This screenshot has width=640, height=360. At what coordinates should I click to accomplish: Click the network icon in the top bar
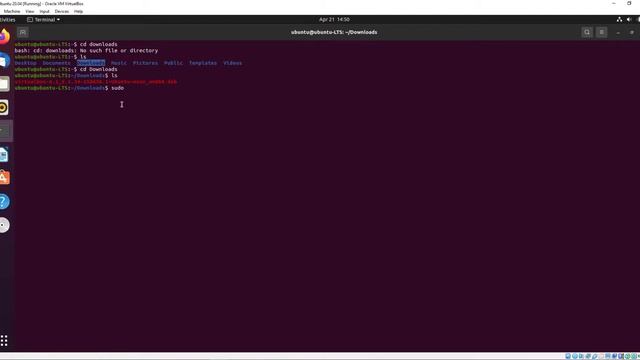pos(619,19)
